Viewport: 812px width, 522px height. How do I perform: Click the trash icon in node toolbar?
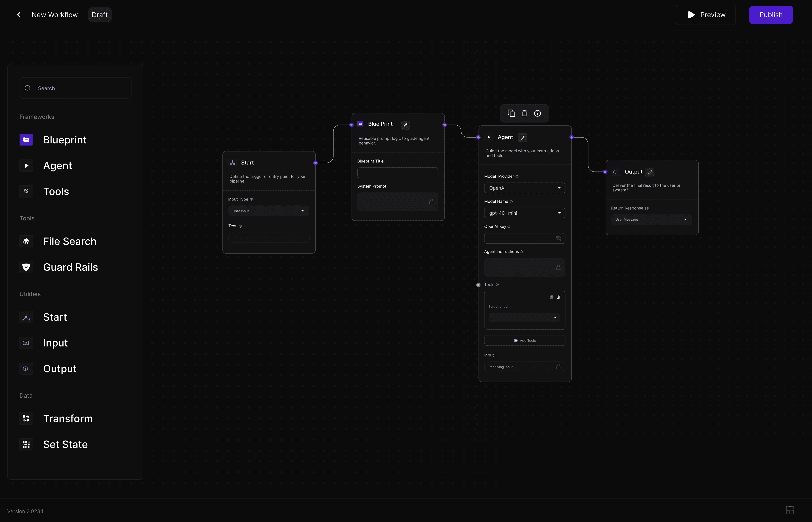524,113
